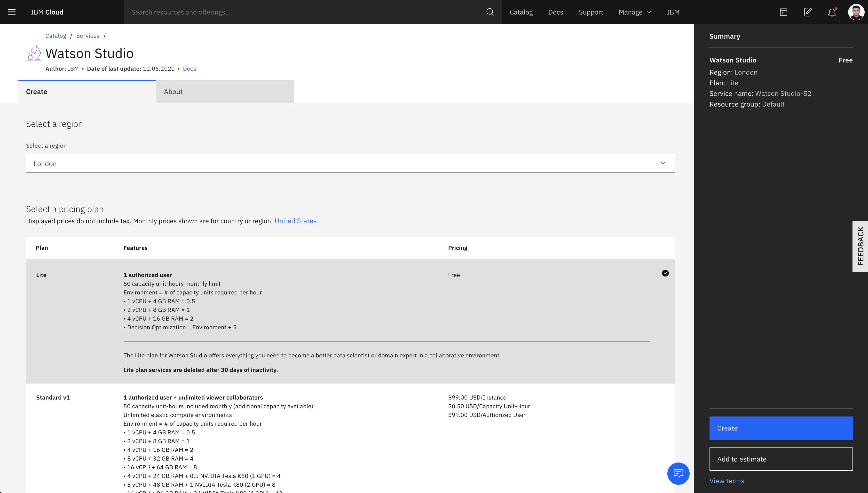Focus the search resources input field
Screen dimensions: 868x493
point(305,12)
